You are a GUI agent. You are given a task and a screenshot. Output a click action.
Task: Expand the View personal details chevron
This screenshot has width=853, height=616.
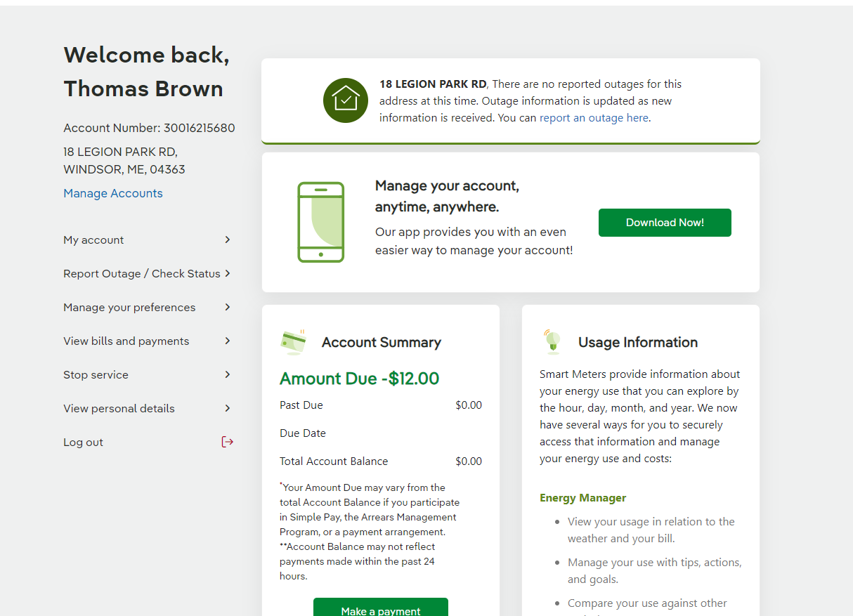click(228, 408)
